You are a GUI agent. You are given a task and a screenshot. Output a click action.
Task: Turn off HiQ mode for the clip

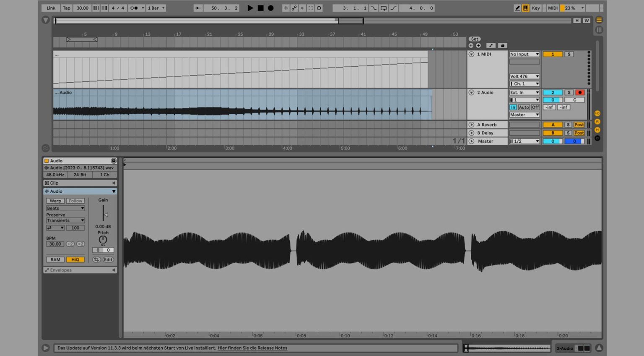coord(75,259)
